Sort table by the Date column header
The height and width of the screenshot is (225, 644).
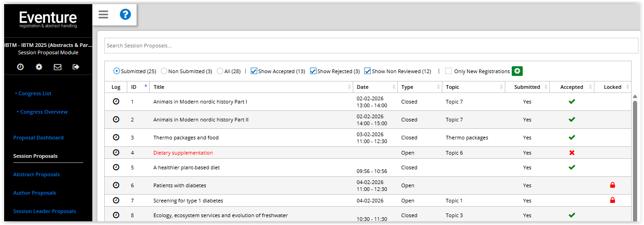point(362,87)
